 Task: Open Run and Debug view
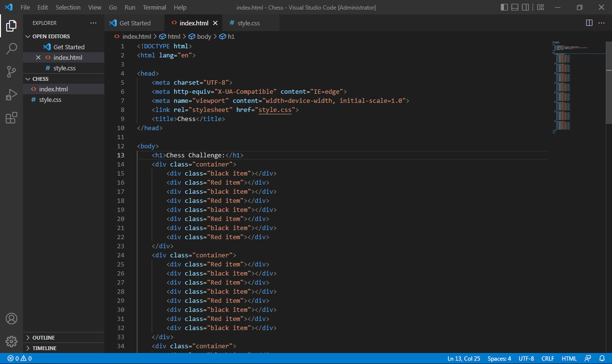(11, 95)
